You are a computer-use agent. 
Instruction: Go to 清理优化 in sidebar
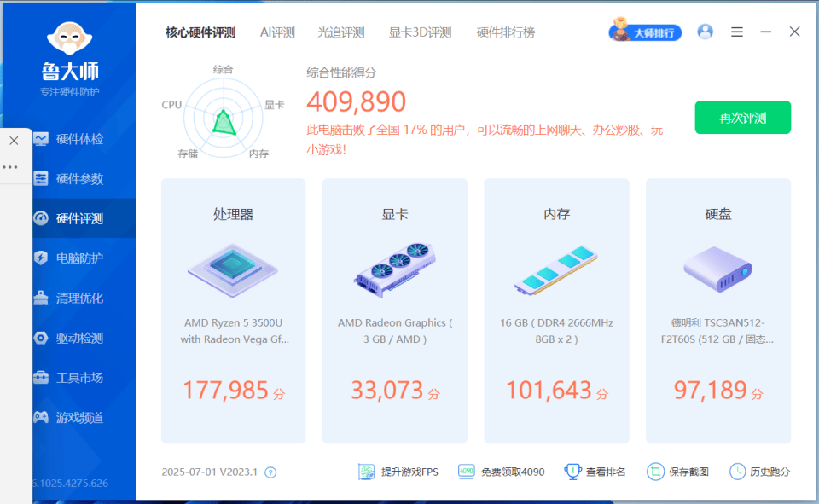point(78,298)
